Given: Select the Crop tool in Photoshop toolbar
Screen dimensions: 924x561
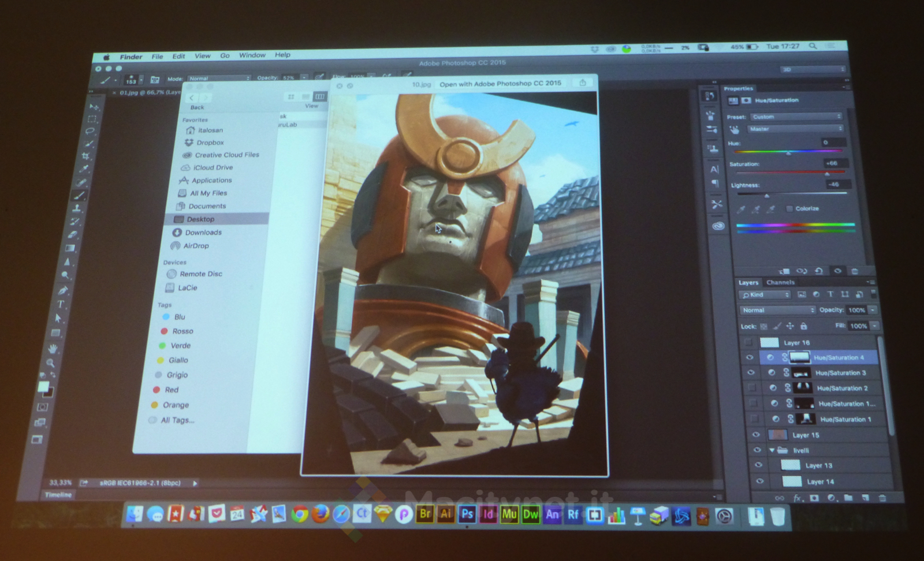Looking at the screenshot, I should click(86, 156).
